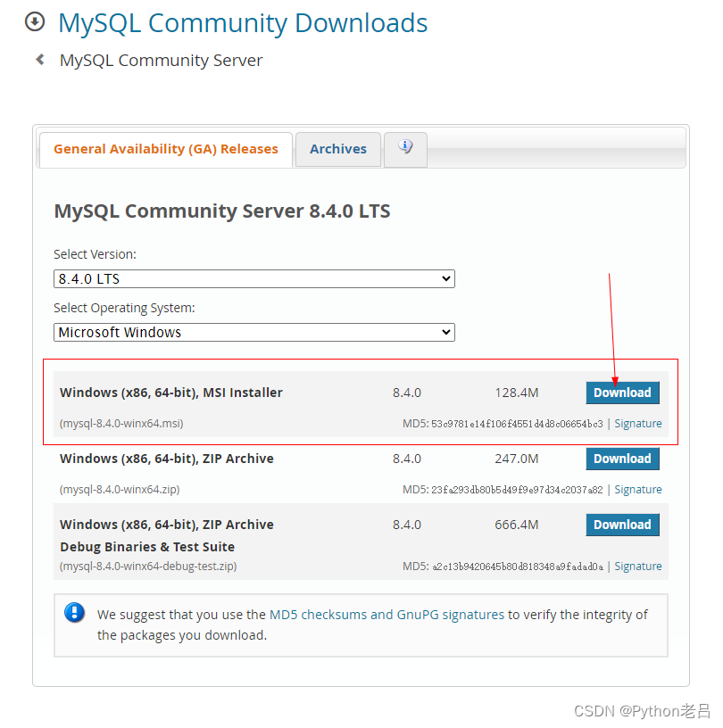Open Signature link for MSI Installer
Screen dimensions: 723x728
pos(638,424)
